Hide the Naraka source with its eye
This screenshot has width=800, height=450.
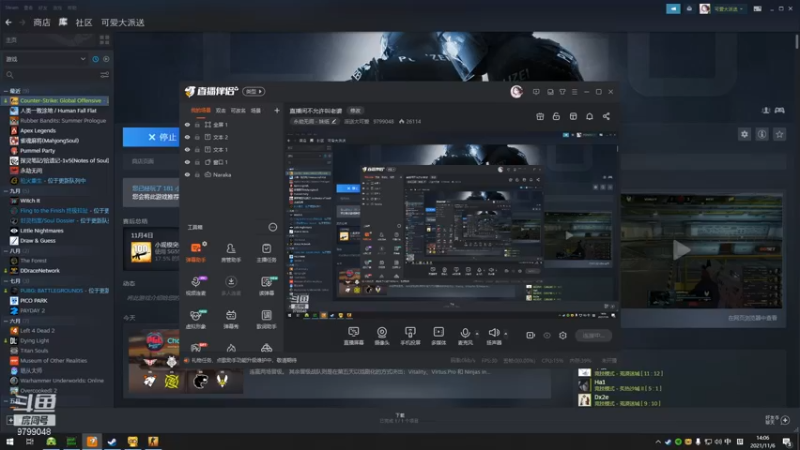(187, 174)
